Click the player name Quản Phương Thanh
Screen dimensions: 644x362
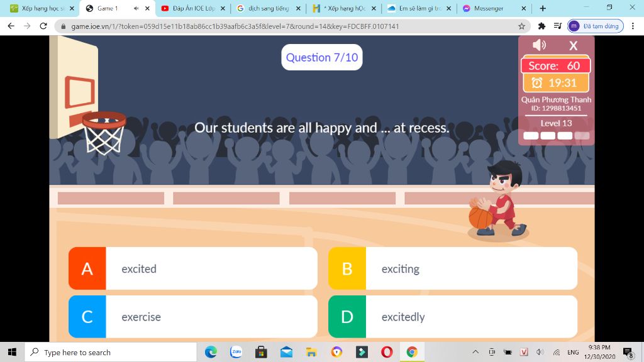coord(556,99)
